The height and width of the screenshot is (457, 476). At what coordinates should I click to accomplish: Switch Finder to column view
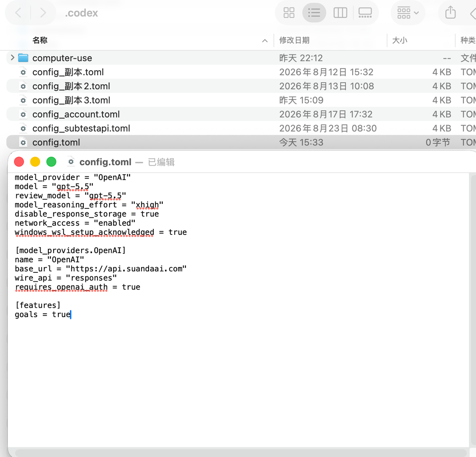click(x=340, y=13)
